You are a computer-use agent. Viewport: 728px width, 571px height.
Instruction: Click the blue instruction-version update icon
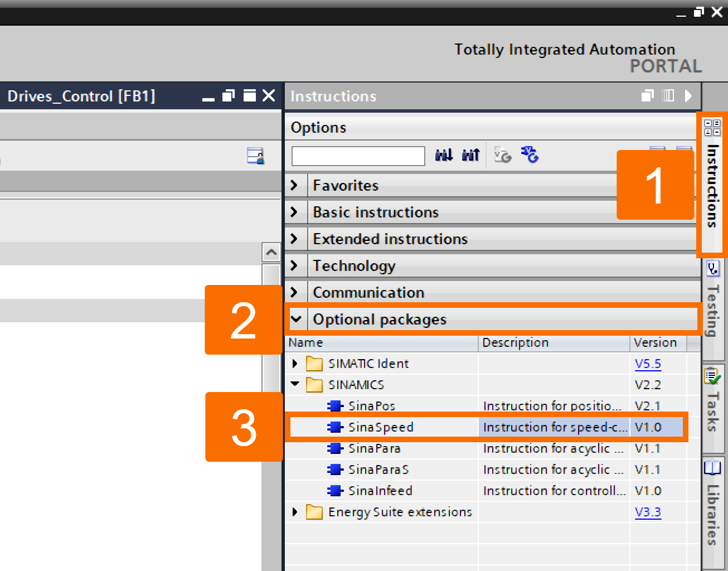[530, 154]
